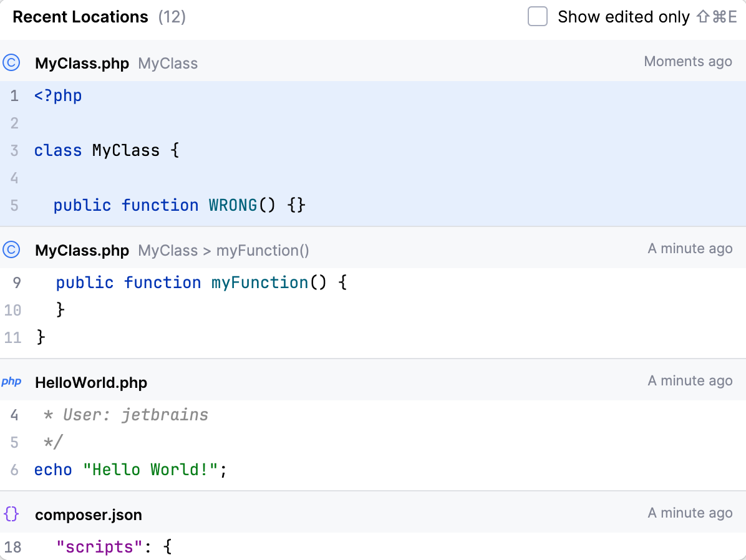The image size is (746, 560).
Task: Select the purple curly-brace icon near composer.json row
Action: tap(11, 514)
